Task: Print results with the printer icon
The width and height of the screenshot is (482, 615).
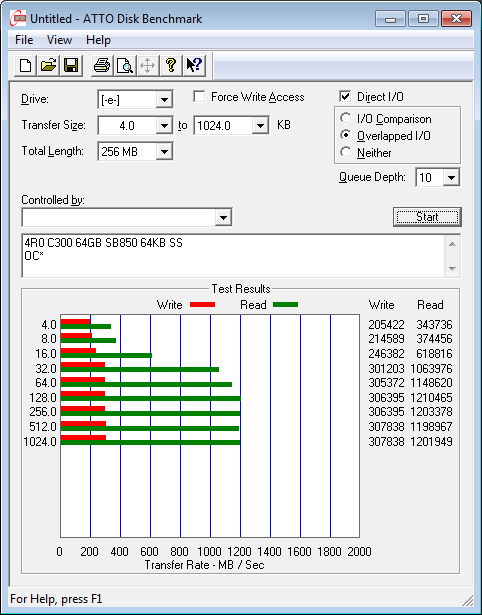Action: pyautogui.click(x=102, y=65)
